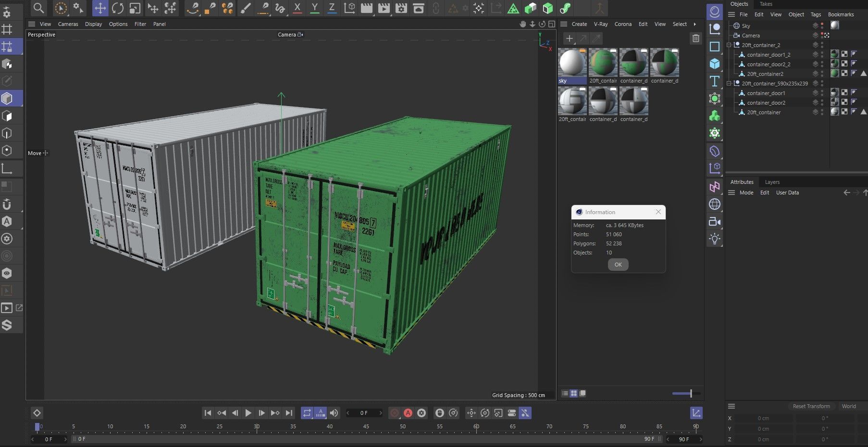The width and height of the screenshot is (868, 447).
Task: Open Material manager hamburger menu
Action: pos(564,24)
